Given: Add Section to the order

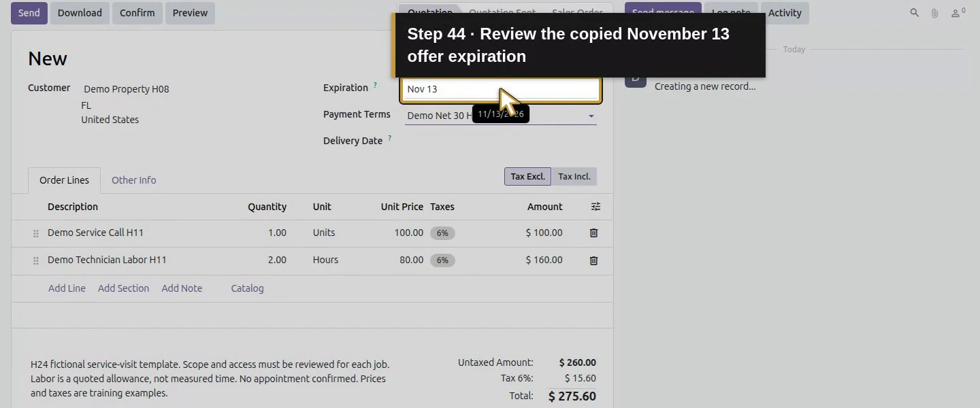Looking at the screenshot, I should tap(123, 288).
